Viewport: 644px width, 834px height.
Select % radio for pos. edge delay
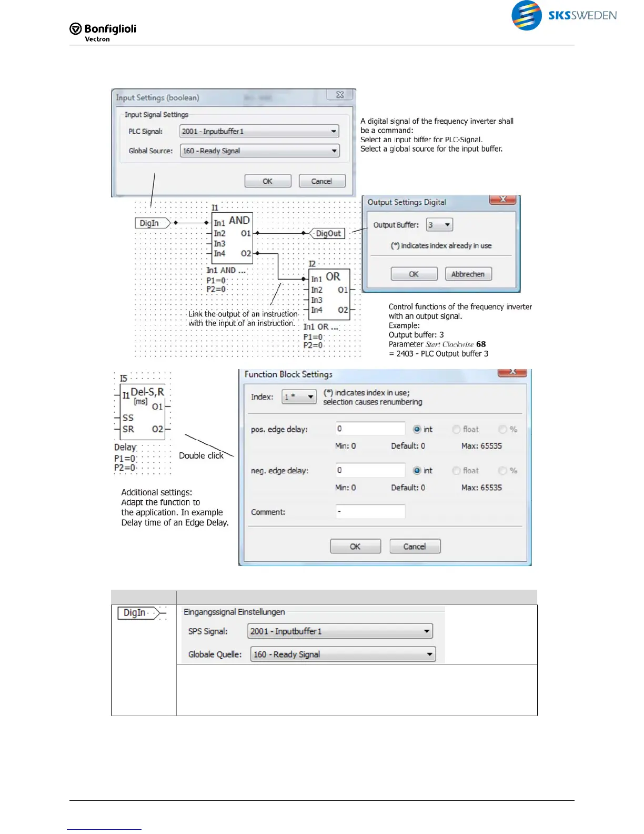coord(502,429)
